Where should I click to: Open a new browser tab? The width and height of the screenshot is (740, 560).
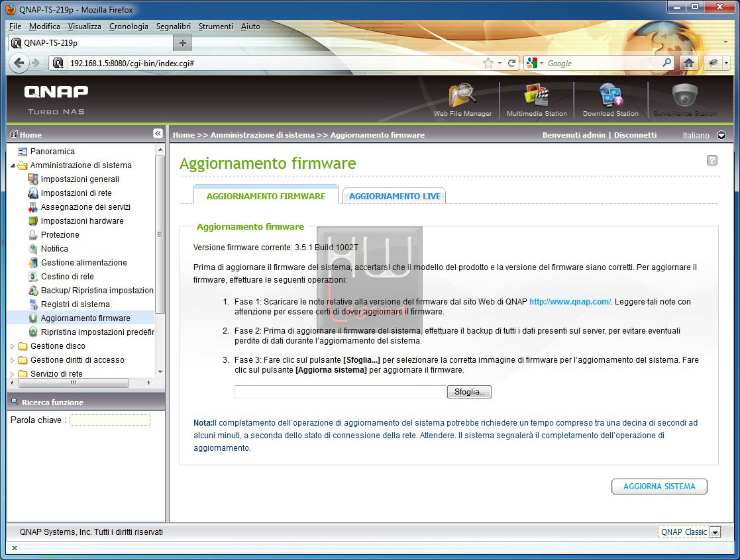(183, 43)
